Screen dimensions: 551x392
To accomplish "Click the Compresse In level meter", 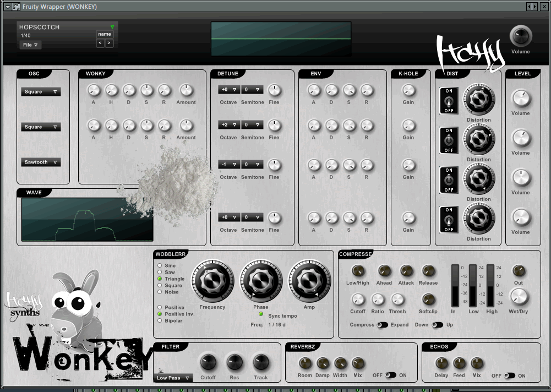I will tap(455, 286).
